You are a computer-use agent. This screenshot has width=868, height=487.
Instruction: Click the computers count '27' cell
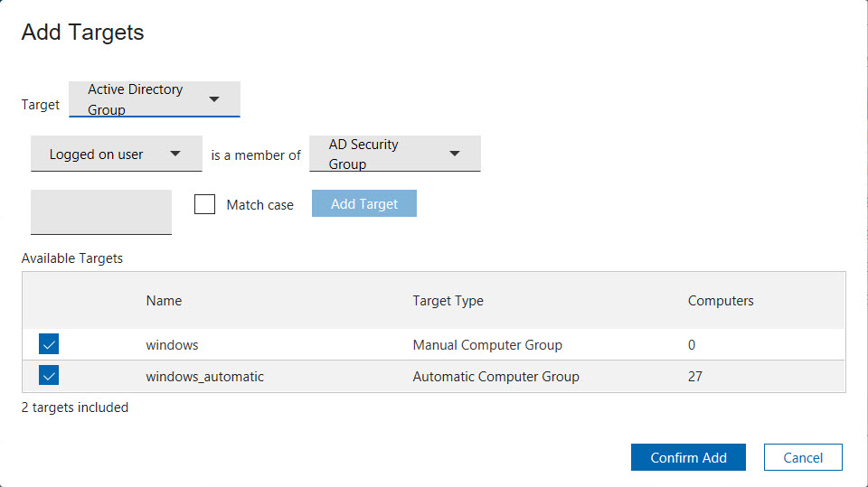(695, 376)
